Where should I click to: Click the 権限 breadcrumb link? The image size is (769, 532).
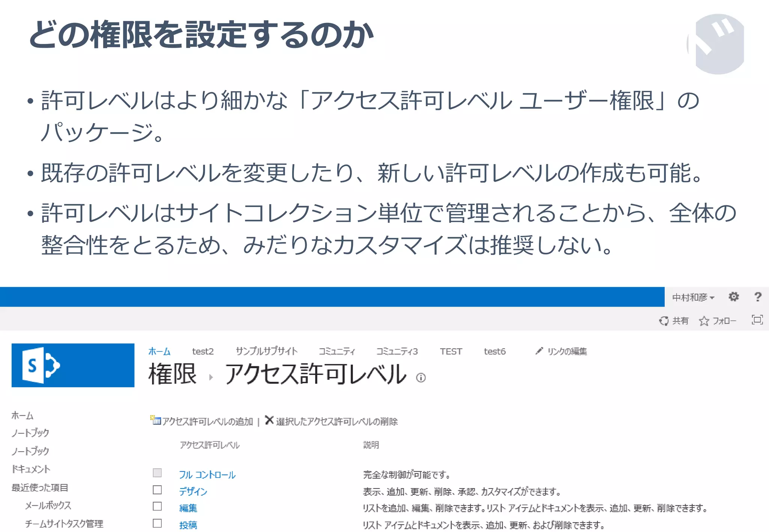pyautogui.click(x=172, y=374)
